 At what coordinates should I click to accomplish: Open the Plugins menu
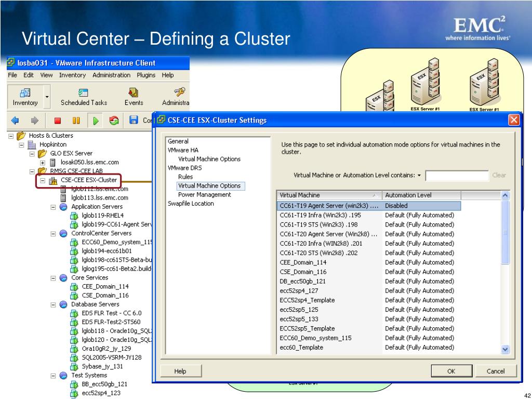click(x=146, y=75)
